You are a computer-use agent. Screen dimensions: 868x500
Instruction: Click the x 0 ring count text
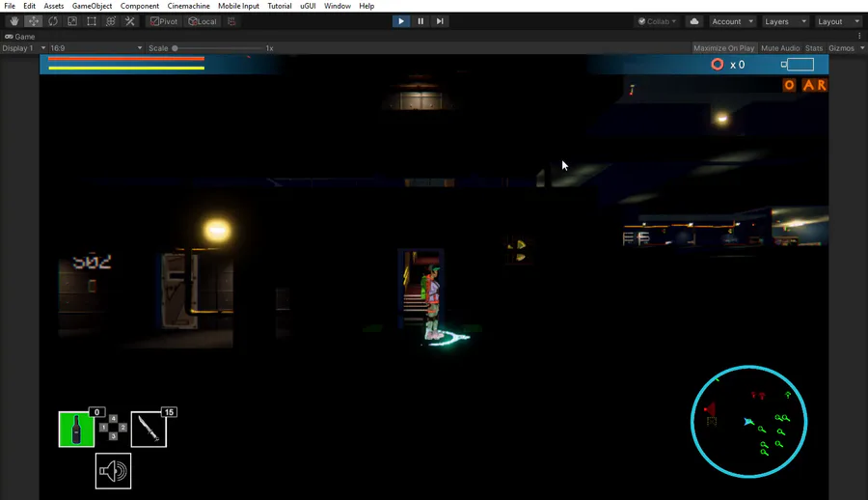pyautogui.click(x=738, y=65)
